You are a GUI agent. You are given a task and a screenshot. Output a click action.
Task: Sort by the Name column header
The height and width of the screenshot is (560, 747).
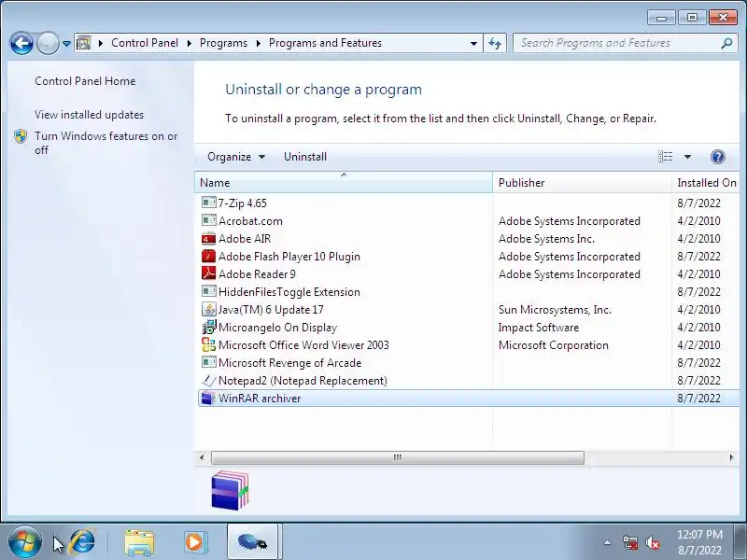[x=344, y=182]
